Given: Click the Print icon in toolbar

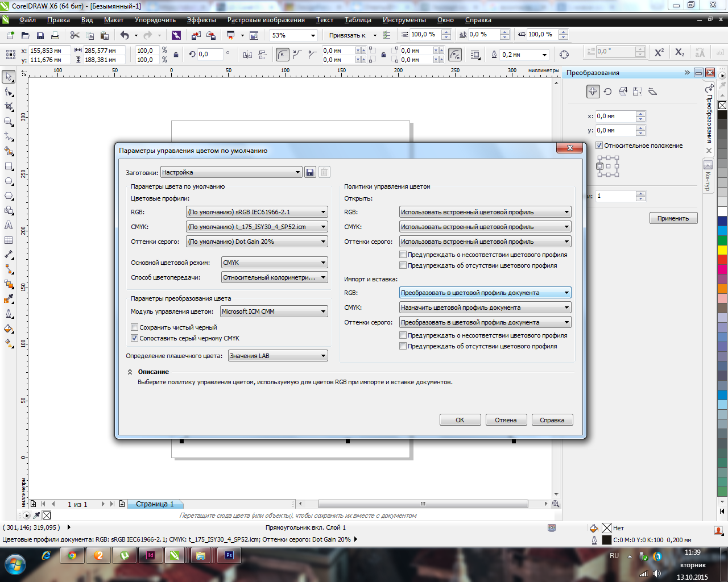Looking at the screenshot, I should point(55,35).
